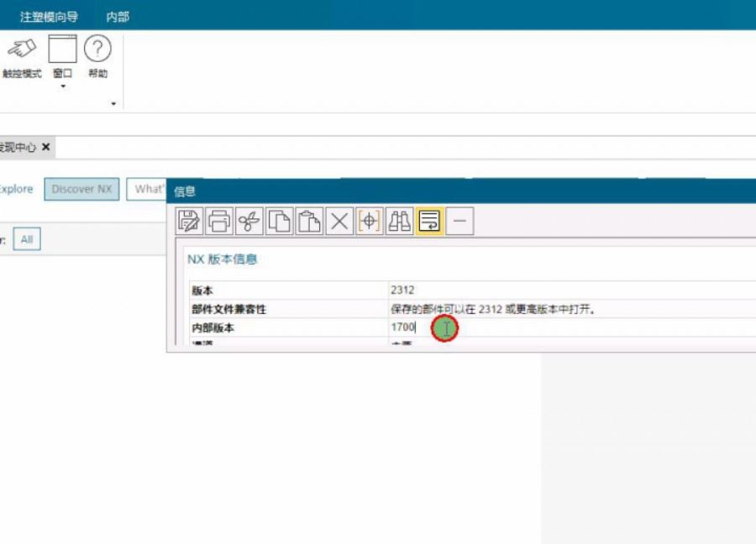This screenshot has height=544, width=756.
Task: Click the Copy icon in 信息 toolbar
Action: tap(280, 222)
